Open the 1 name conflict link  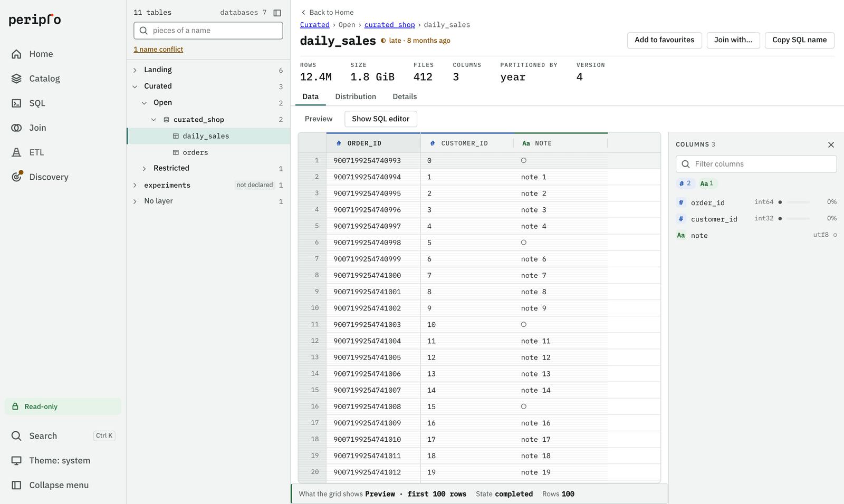tap(158, 50)
